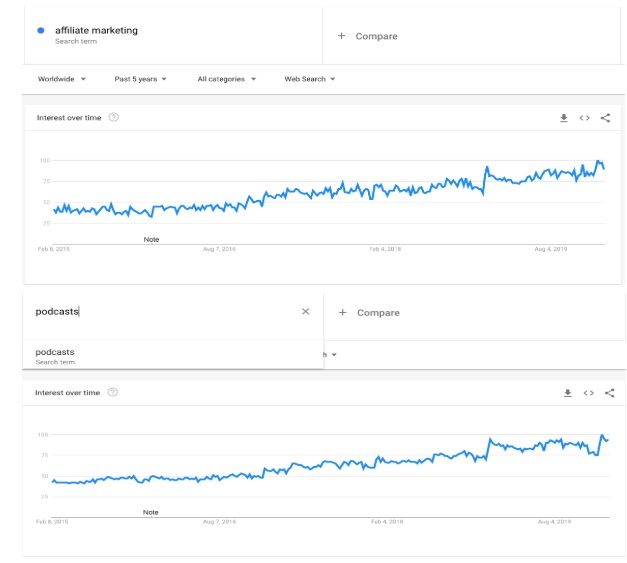Viewport: 627px width, 563px height.
Task: Download the affiliate marketing chart data as CSV
Action: coord(564,118)
